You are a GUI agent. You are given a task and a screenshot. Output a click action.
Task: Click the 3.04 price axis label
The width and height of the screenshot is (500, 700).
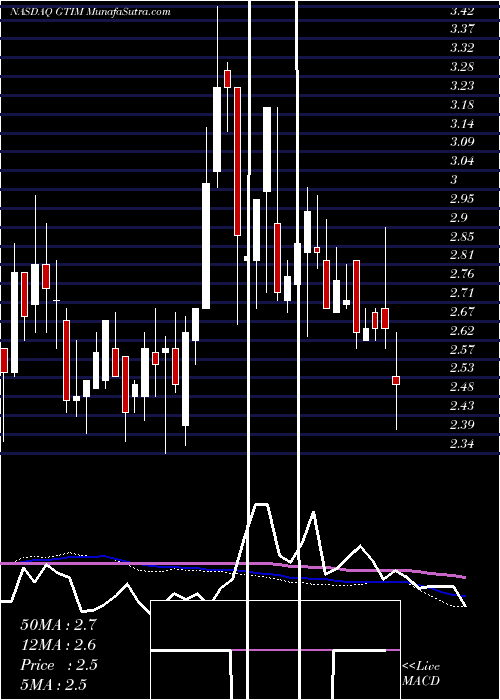[462, 161]
